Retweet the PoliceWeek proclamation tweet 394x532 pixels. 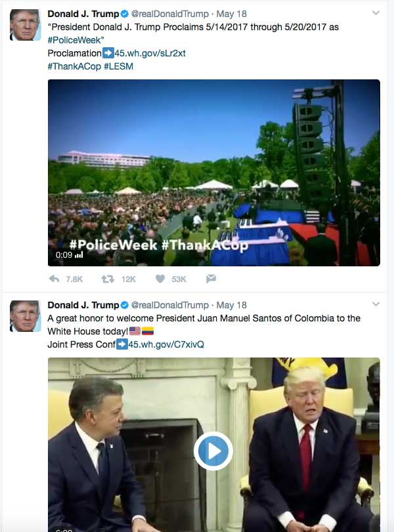108,279
